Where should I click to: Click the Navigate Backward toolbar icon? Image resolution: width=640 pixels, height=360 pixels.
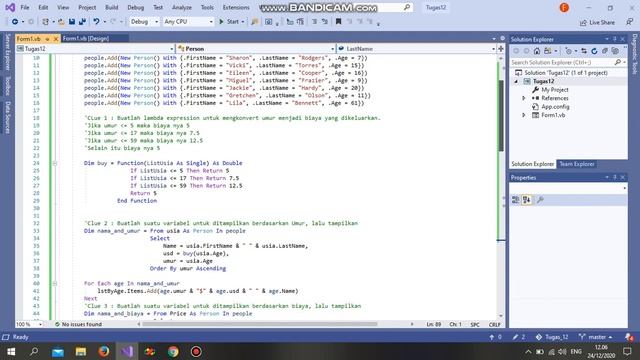pyautogui.click(x=15, y=22)
